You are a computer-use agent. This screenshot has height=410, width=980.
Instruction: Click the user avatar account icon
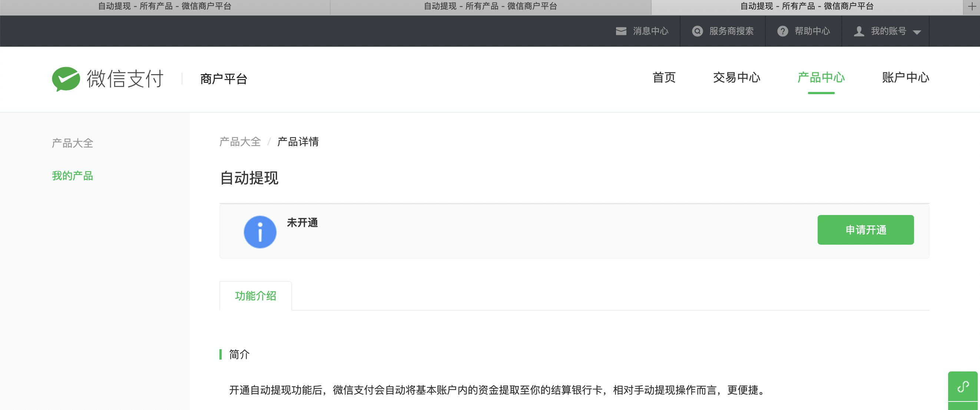[x=859, y=31]
